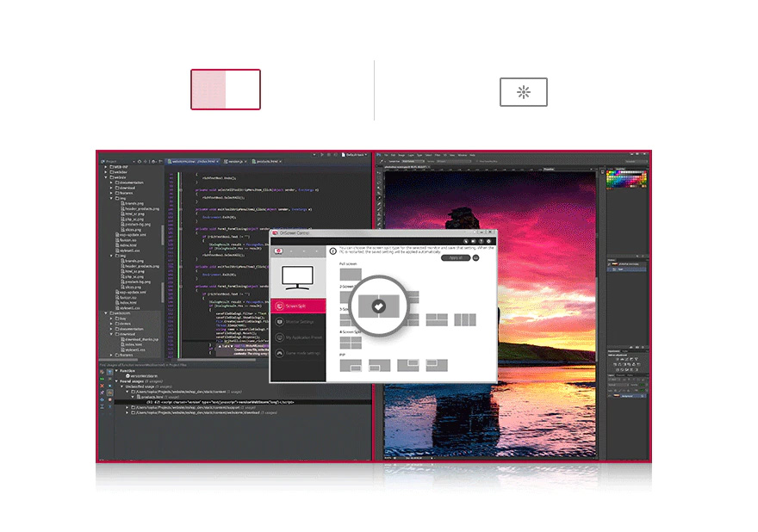758x532 pixels.
Task: Select the three-column vertical split layout
Action: point(465,319)
